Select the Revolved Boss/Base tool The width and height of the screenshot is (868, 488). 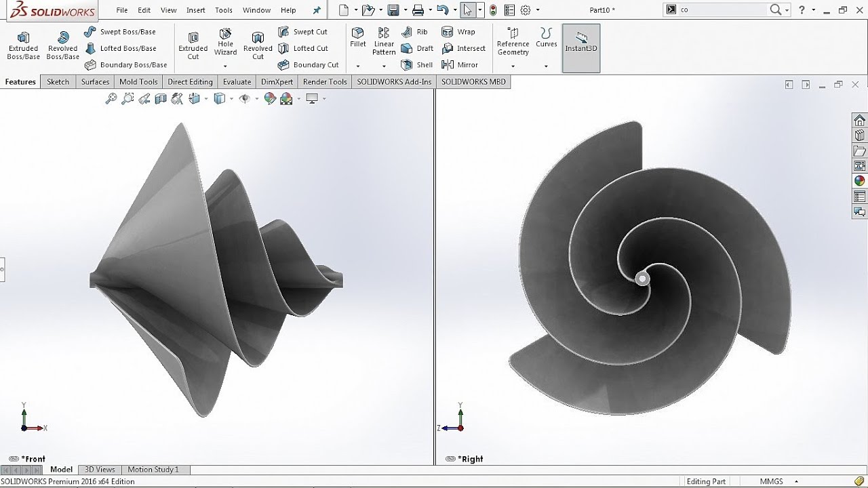(x=62, y=45)
